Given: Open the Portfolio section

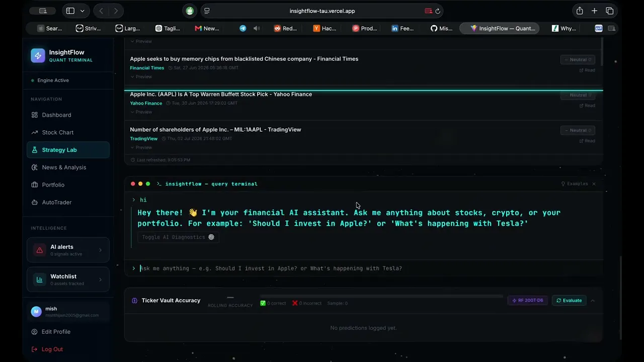Looking at the screenshot, I should (68, 185).
